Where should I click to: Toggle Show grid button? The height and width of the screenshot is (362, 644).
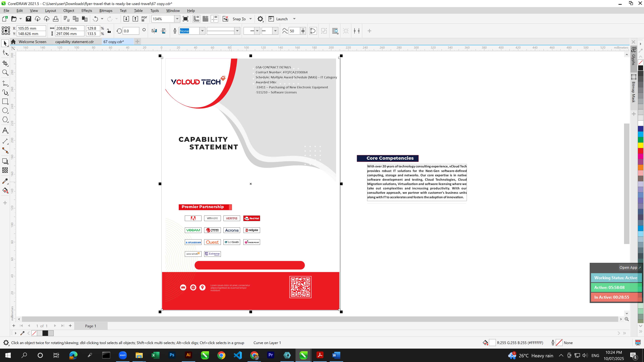point(205,19)
